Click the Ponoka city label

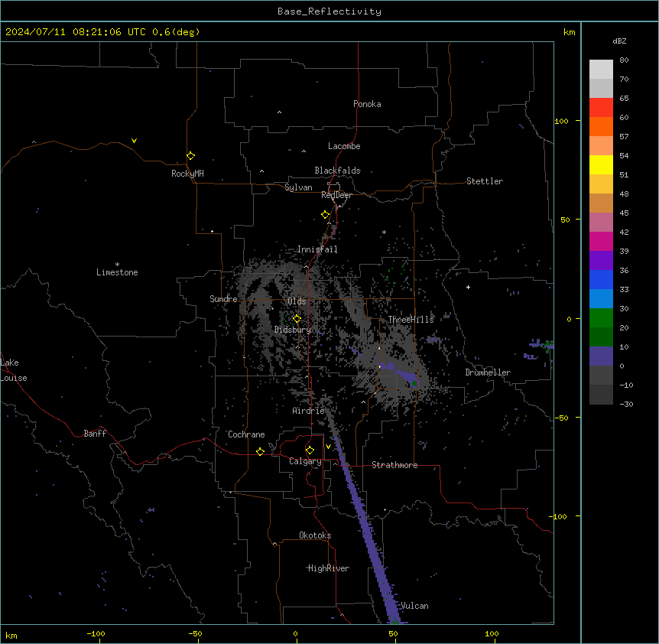(367, 104)
